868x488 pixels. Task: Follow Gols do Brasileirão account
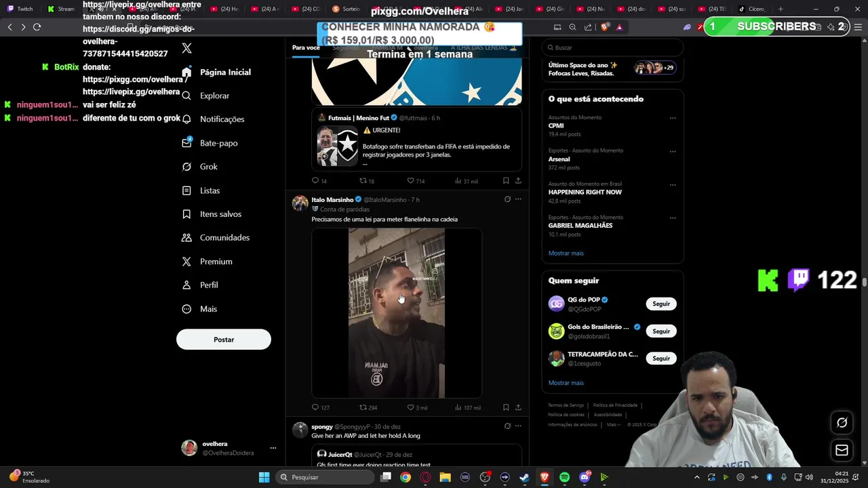point(661,331)
